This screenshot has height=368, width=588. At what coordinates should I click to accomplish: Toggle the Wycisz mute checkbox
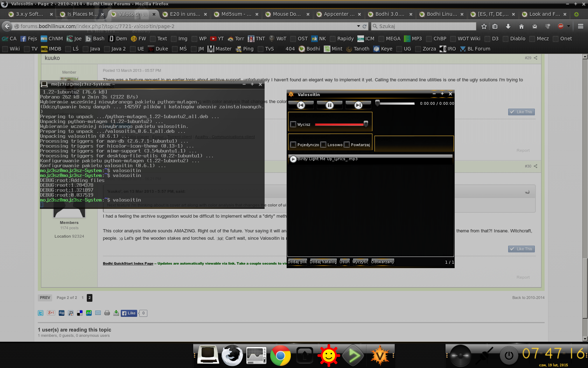[x=293, y=124]
